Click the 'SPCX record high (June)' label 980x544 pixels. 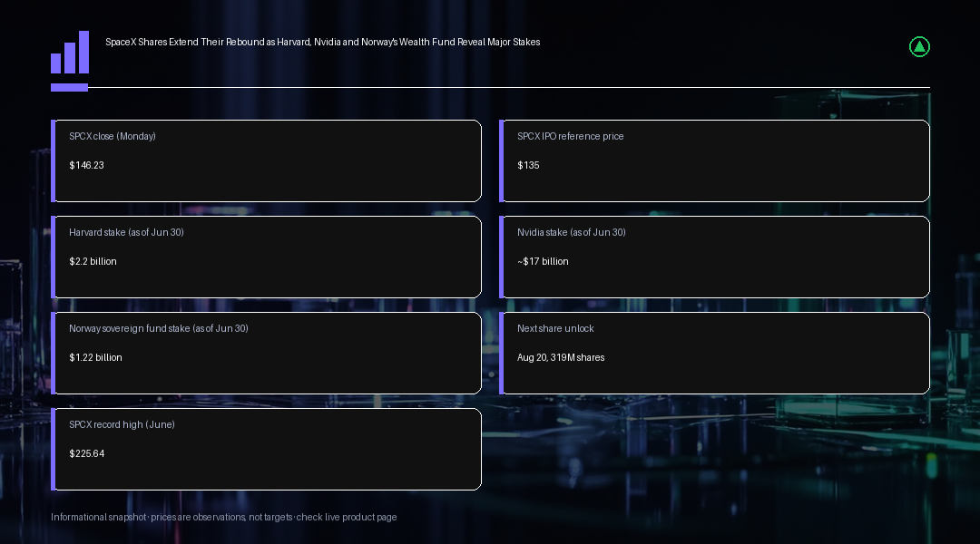(122, 424)
